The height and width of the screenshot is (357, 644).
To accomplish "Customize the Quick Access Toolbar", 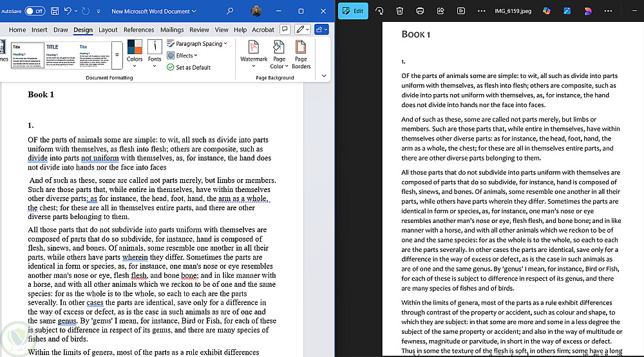I will click(99, 12).
